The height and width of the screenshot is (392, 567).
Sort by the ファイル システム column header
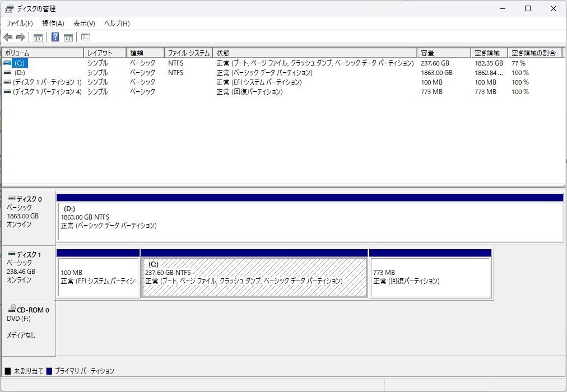click(188, 53)
